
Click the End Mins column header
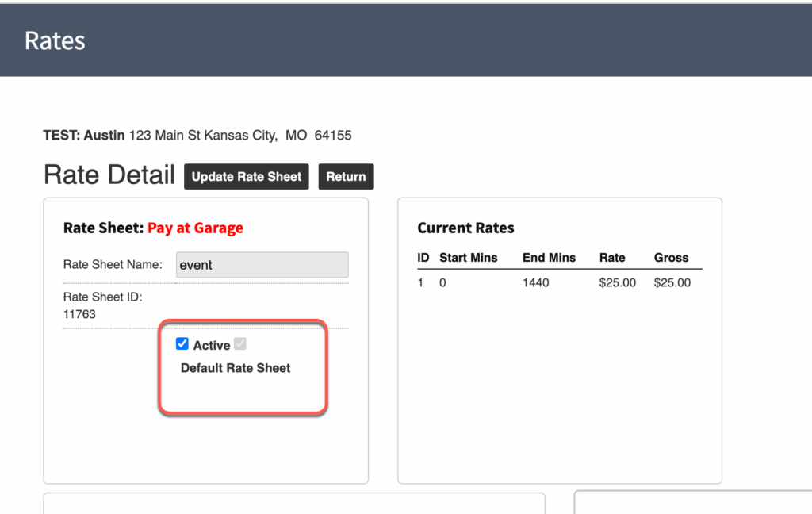coord(549,258)
